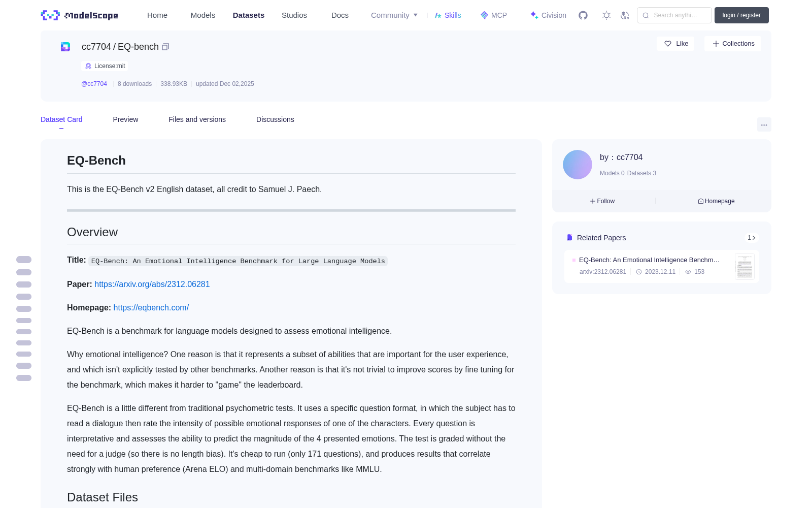Open the three-dots more options menu
The image size is (812, 508).
click(764, 124)
